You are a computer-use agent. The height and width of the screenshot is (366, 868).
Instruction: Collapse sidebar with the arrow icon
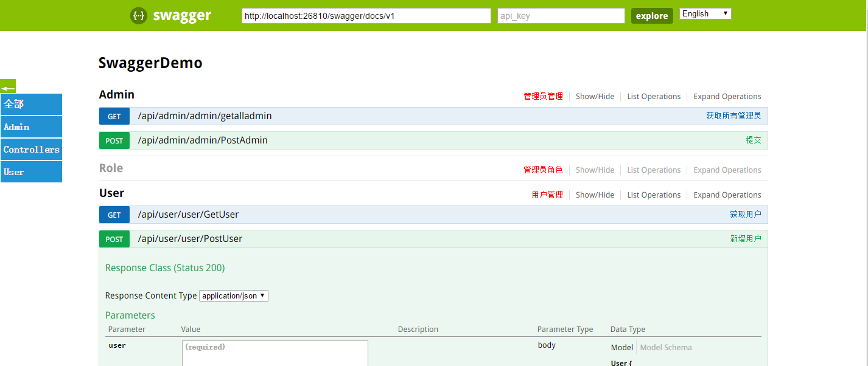[x=8, y=87]
